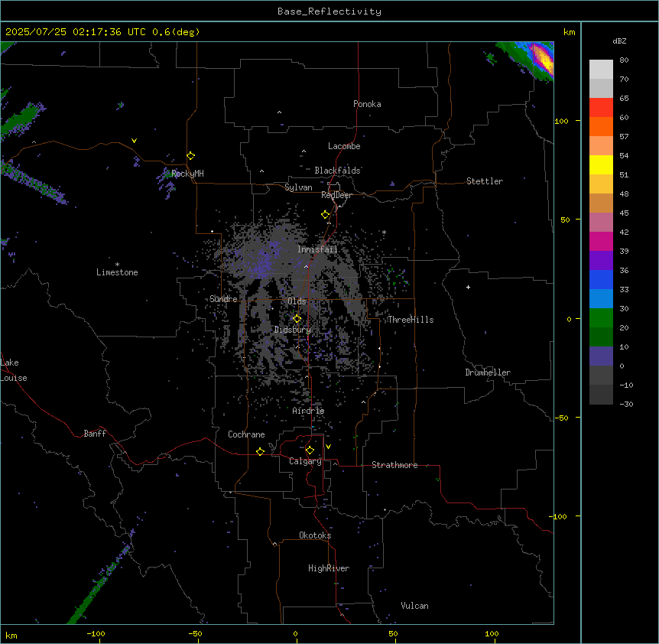The height and width of the screenshot is (644, 659).
Task: Click the yellow V marker east of Calgary
Action: [x=328, y=447]
